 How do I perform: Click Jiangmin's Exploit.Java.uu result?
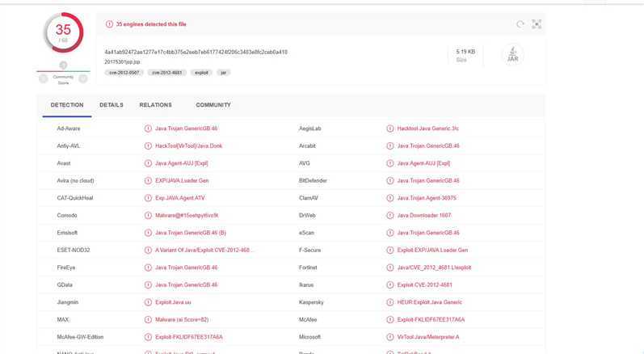(173, 302)
